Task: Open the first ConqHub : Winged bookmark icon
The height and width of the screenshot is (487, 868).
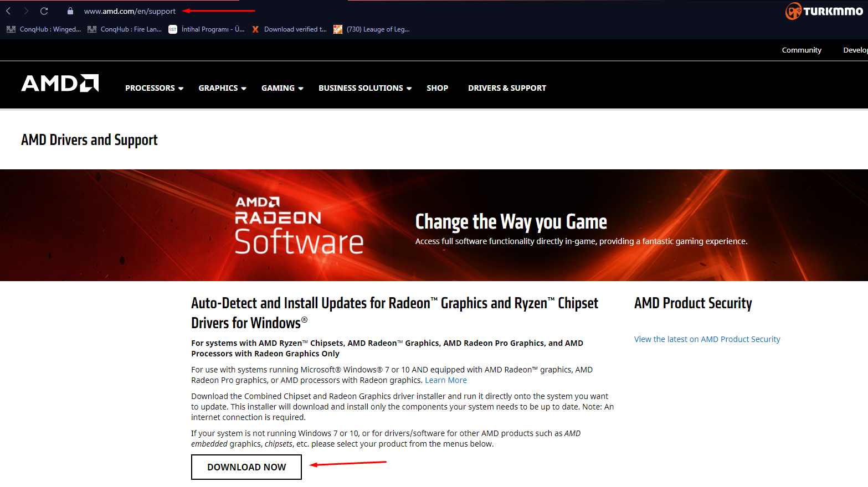Action: click(x=11, y=29)
